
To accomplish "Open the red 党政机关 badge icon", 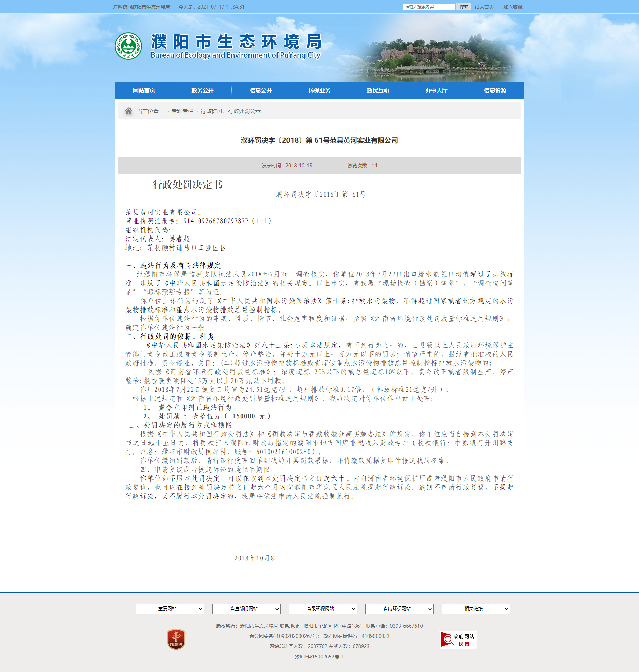I will point(176,639).
